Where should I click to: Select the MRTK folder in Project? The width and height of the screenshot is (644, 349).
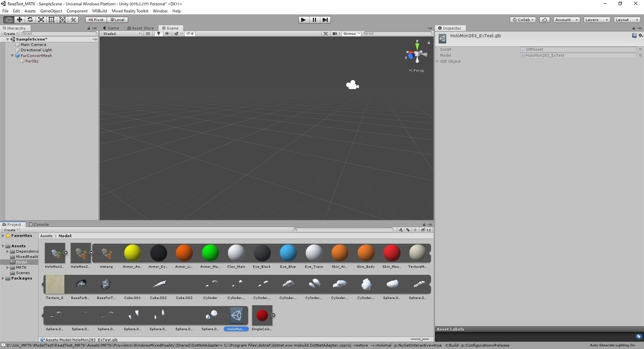(x=21, y=267)
